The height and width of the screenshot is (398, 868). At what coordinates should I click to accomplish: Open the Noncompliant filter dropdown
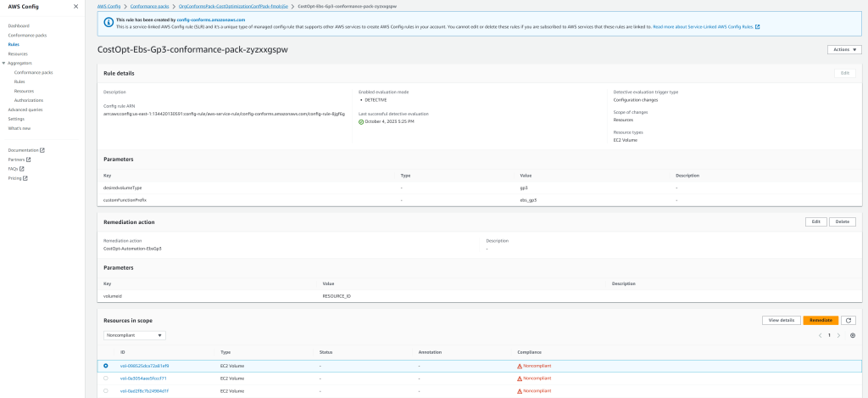pos(135,335)
